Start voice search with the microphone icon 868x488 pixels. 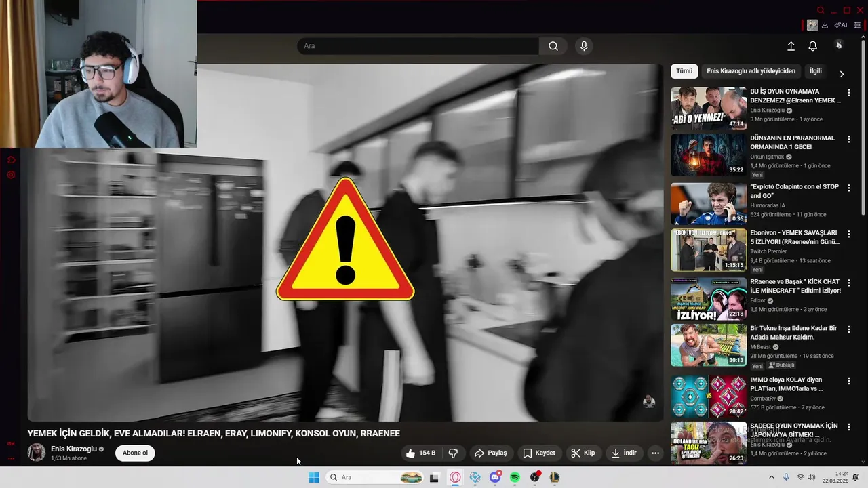(584, 46)
